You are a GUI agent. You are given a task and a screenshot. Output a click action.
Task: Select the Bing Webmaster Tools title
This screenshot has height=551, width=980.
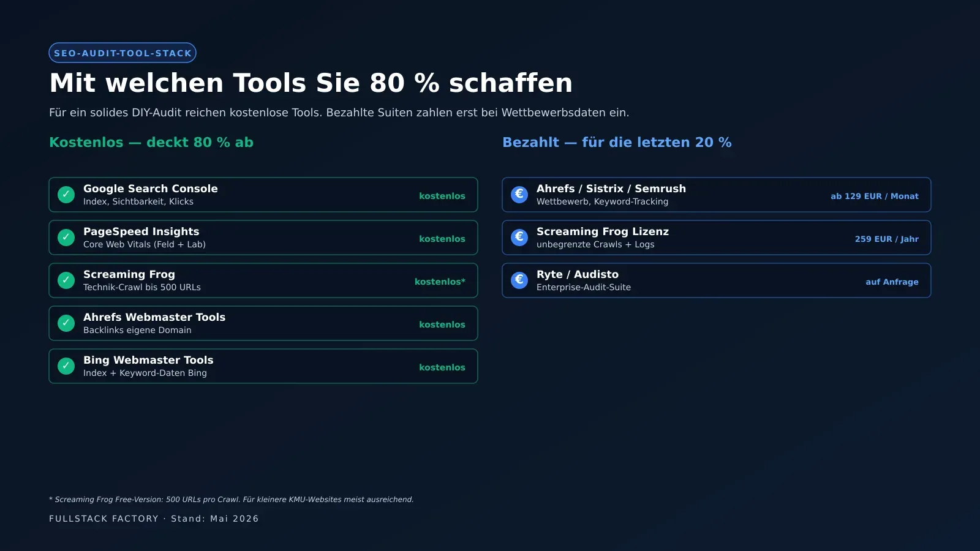(x=148, y=360)
